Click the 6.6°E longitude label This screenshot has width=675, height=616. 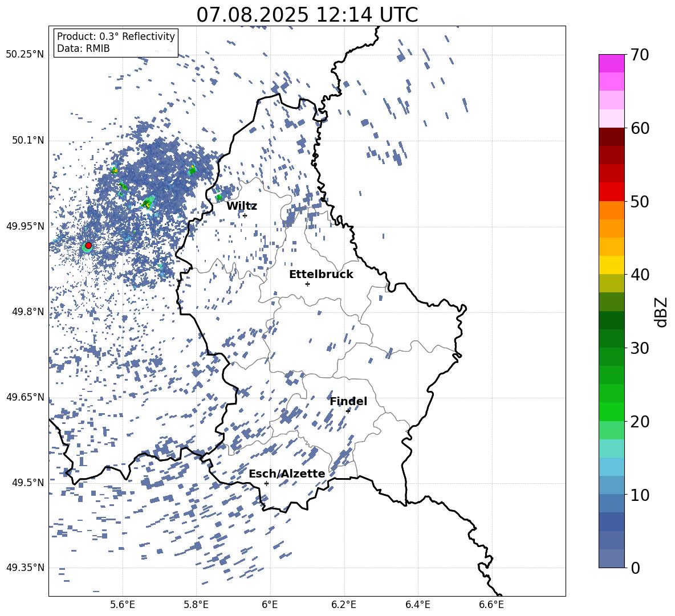click(x=491, y=605)
